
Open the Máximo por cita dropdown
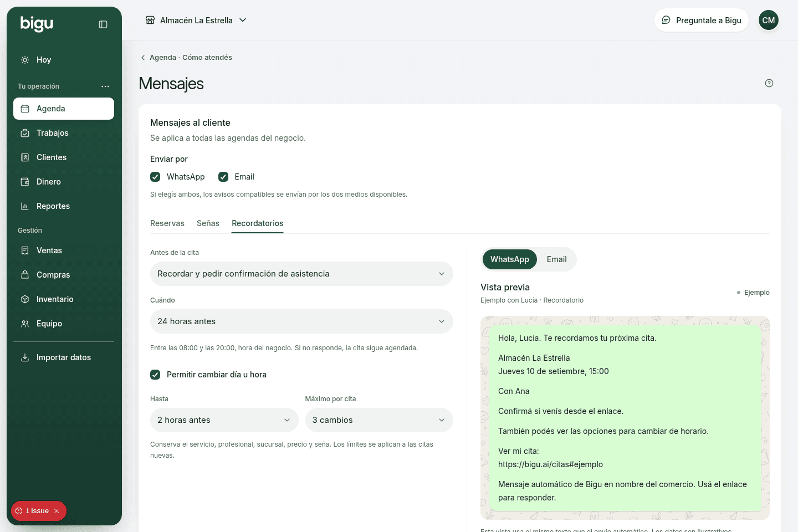tap(379, 420)
